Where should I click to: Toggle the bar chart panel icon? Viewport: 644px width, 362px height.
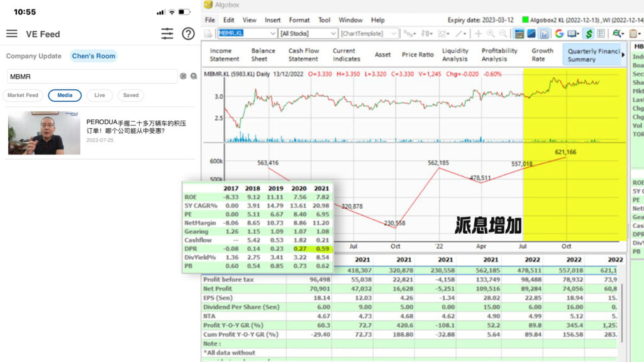(544, 34)
